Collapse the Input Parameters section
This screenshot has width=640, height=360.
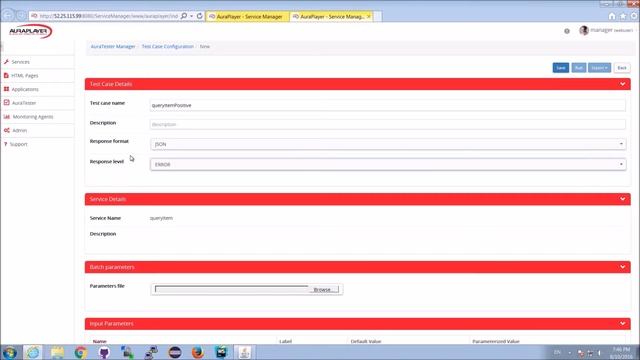tap(622, 324)
